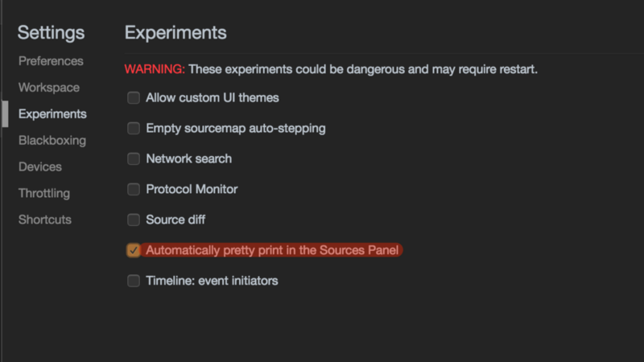Screen dimensions: 644x362
Task: Show the Throttling settings section
Action: point(44,194)
